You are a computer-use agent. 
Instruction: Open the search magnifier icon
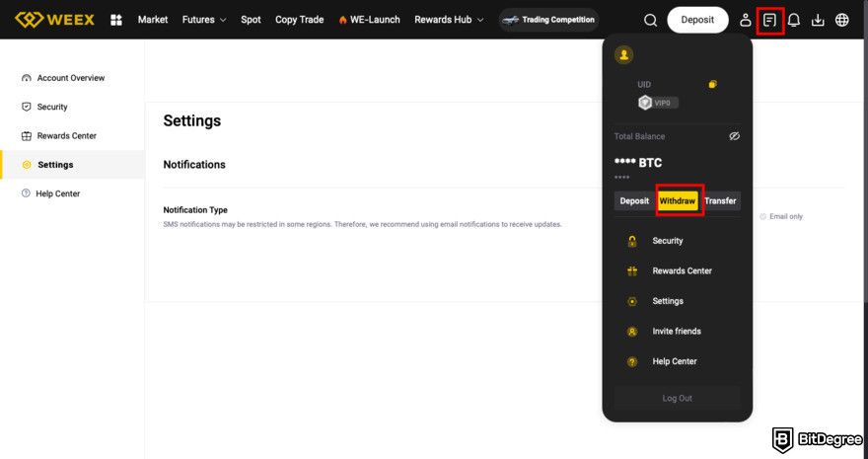pyautogui.click(x=650, y=21)
